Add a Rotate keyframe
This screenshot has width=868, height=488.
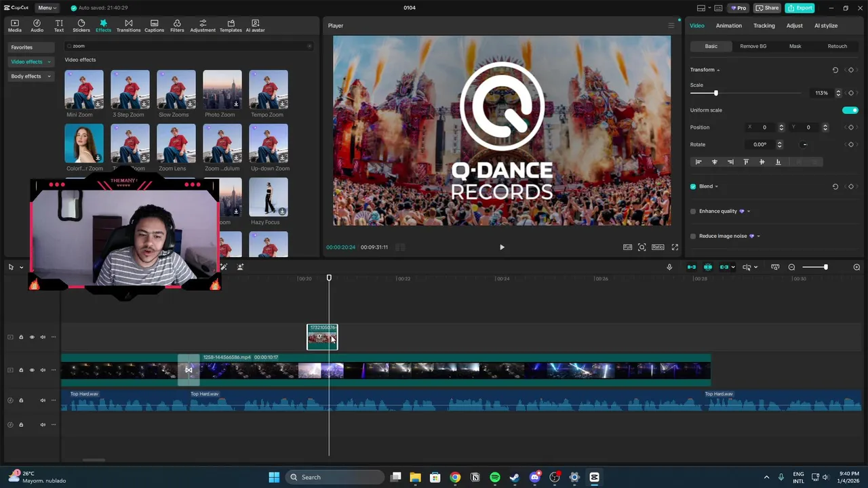[851, 144]
